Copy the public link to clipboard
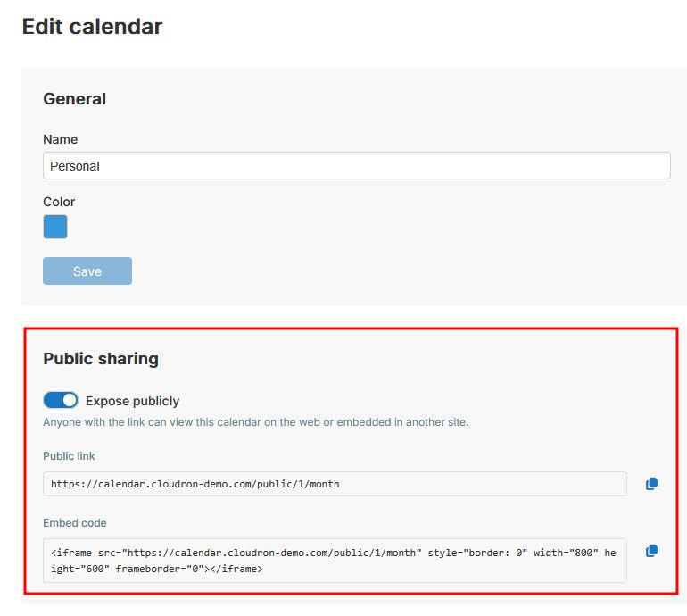 click(x=651, y=484)
